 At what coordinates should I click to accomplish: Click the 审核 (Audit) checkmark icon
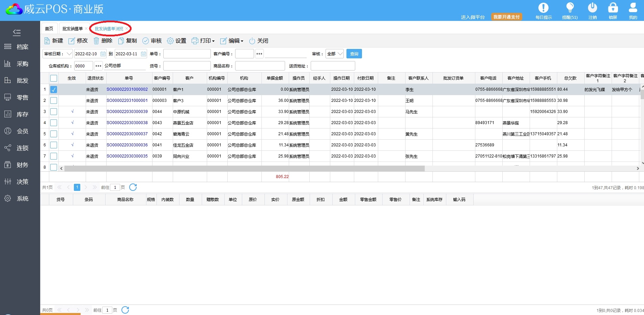(x=145, y=41)
